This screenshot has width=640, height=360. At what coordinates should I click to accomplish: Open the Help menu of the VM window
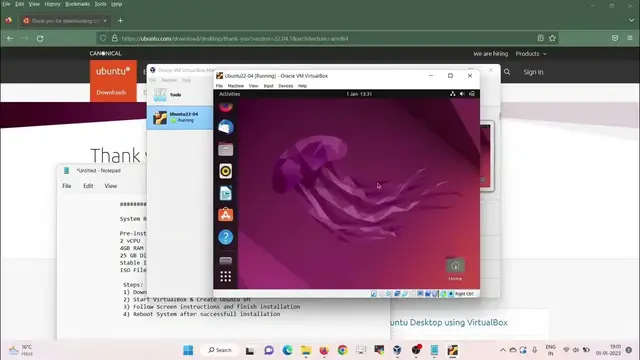pyautogui.click(x=302, y=86)
